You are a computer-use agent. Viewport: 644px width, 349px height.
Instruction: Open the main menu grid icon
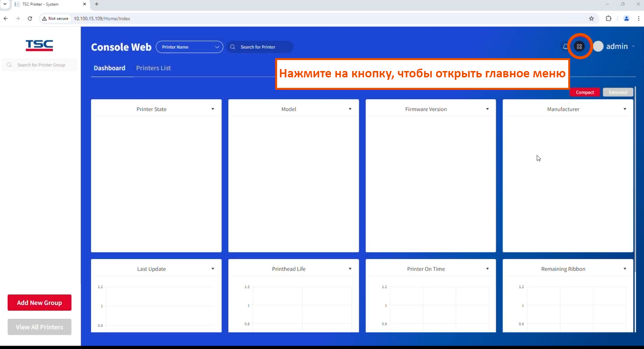click(580, 46)
